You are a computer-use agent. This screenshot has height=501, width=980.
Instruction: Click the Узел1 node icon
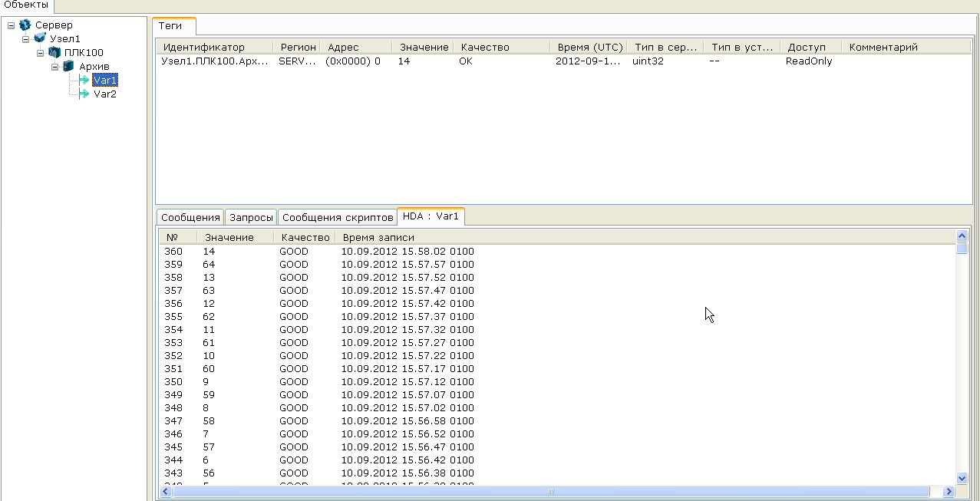click(x=40, y=38)
